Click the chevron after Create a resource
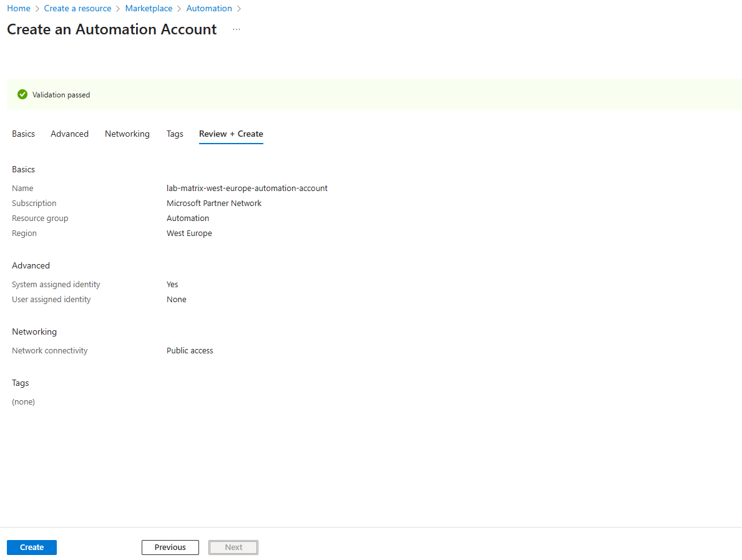The width and height of the screenshot is (742, 560). [x=119, y=9]
